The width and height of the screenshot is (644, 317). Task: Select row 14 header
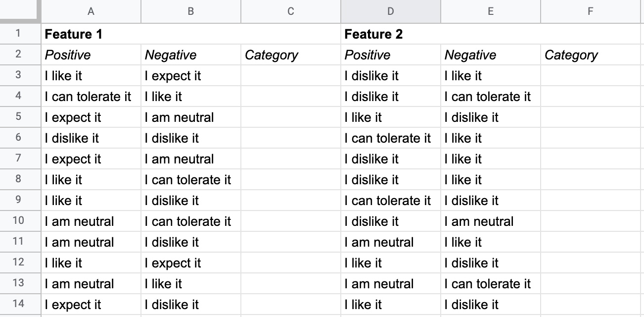click(20, 305)
